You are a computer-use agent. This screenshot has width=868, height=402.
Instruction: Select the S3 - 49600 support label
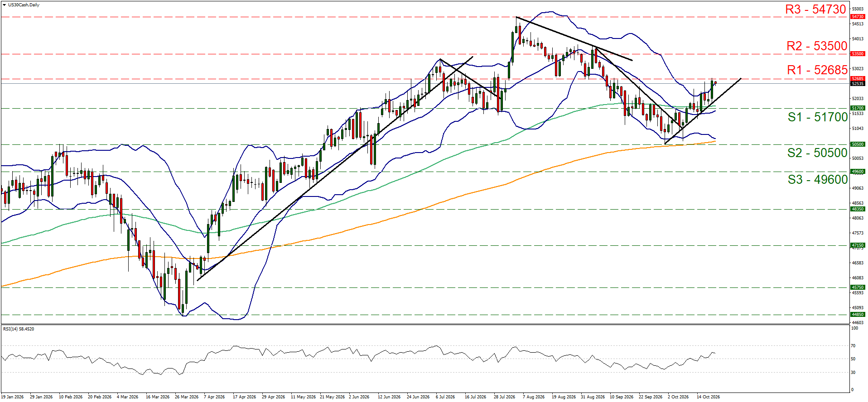(x=818, y=180)
